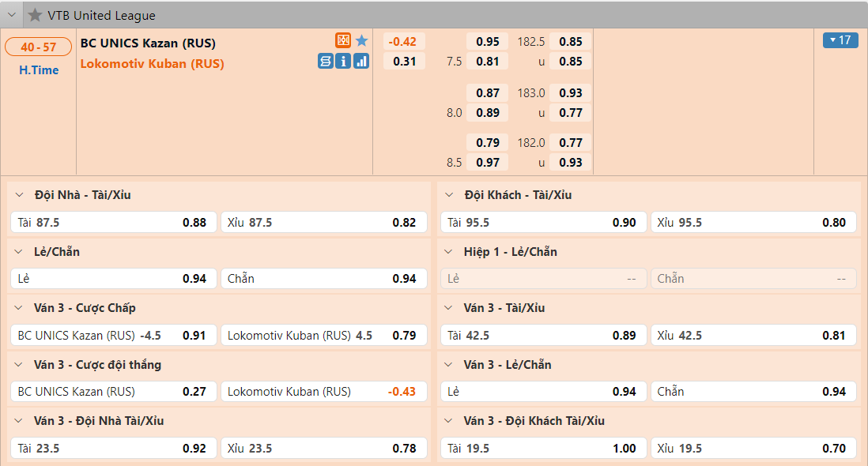Image resolution: width=868 pixels, height=466 pixels.
Task: Open the match info icon
Action: click(x=343, y=62)
